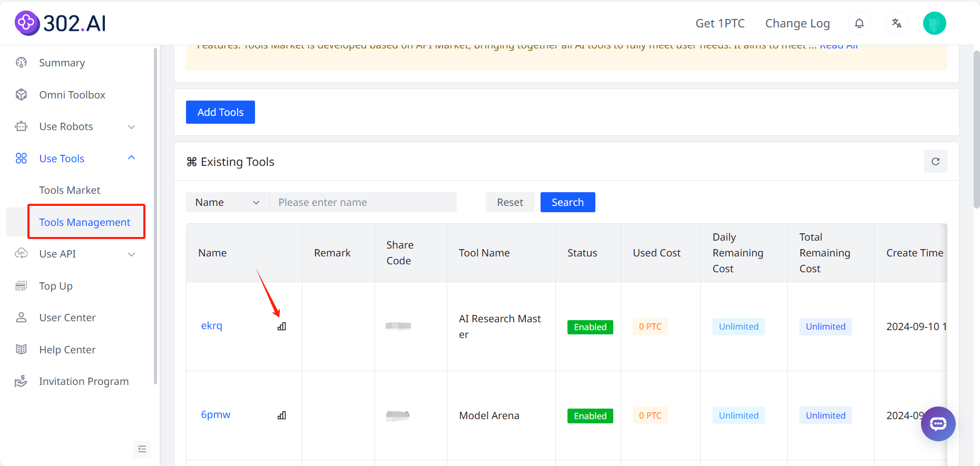
Task: Open the Omni Toolbox page
Action: pyautogui.click(x=72, y=95)
